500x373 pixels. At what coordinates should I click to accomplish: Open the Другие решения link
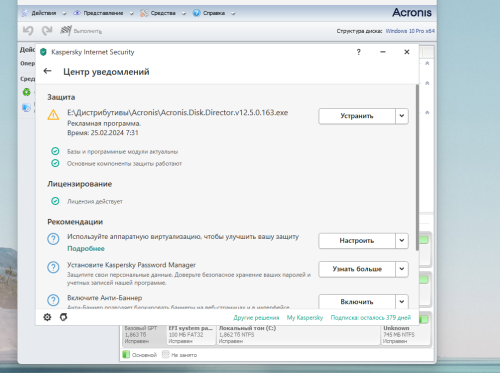(x=256, y=318)
